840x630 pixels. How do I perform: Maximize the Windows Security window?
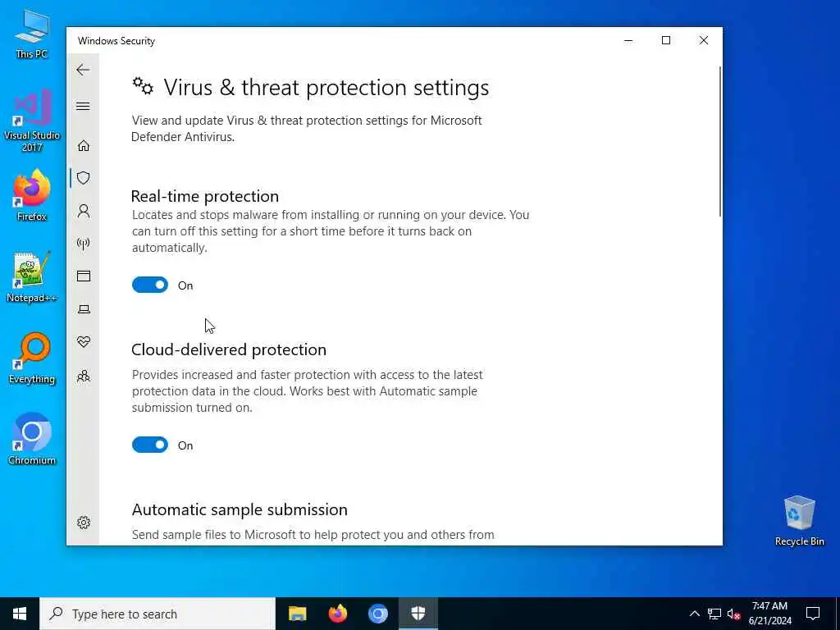click(x=666, y=40)
